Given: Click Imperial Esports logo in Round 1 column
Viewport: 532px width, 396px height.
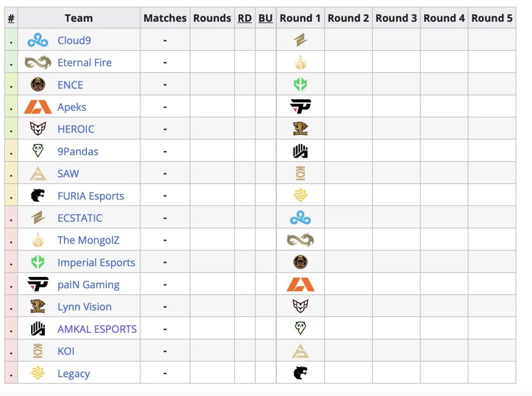Looking at the screenshot, I should (300, 85).
